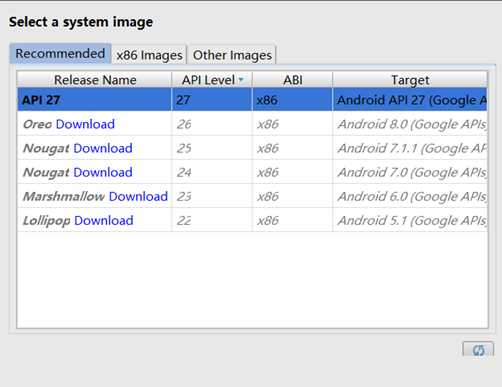Select Lollipop release name text
The height and width of the screenshot is (387, 502).
click(47, 221)
